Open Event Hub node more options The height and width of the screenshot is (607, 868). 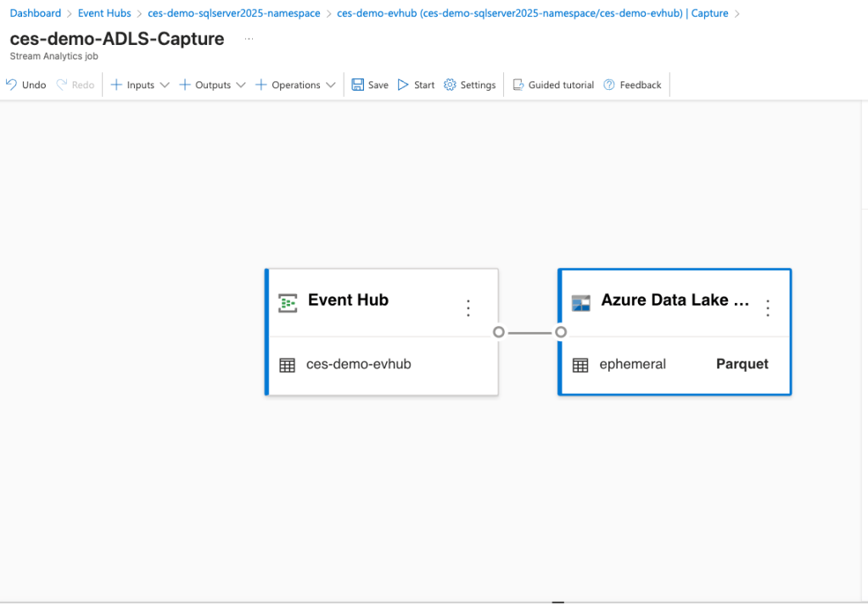[x=468, y=308]
